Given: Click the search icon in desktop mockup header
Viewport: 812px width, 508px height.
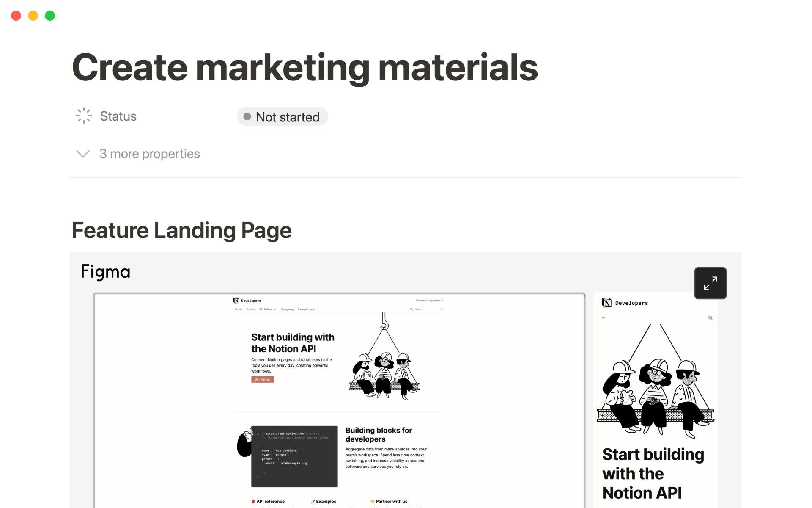Looking at the screenshot, I should click(411, 309).
